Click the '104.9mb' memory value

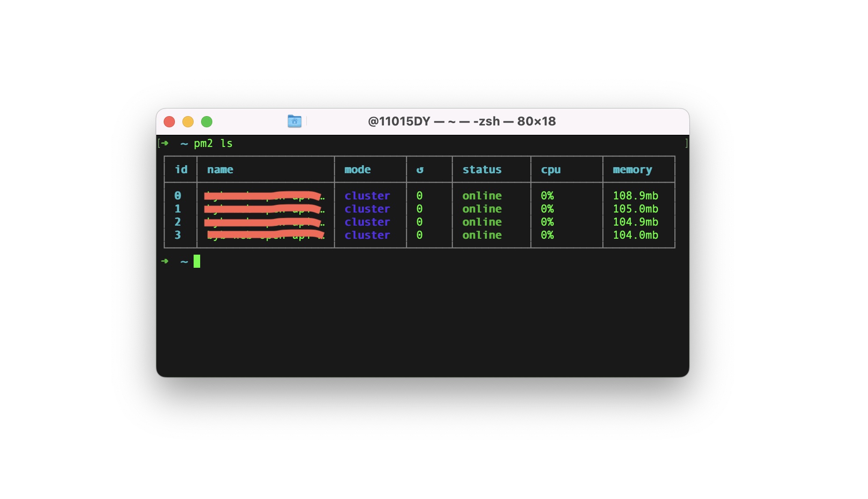coord(636,222)
